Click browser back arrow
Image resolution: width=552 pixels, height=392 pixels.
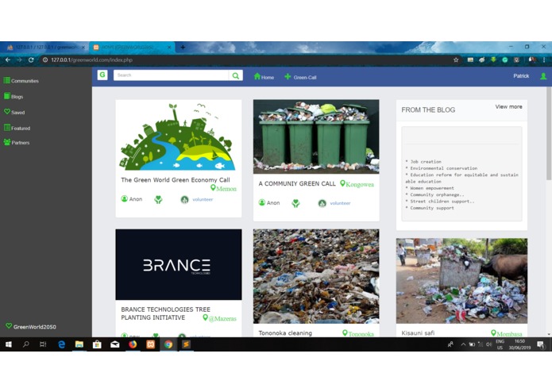click(8, 60)
